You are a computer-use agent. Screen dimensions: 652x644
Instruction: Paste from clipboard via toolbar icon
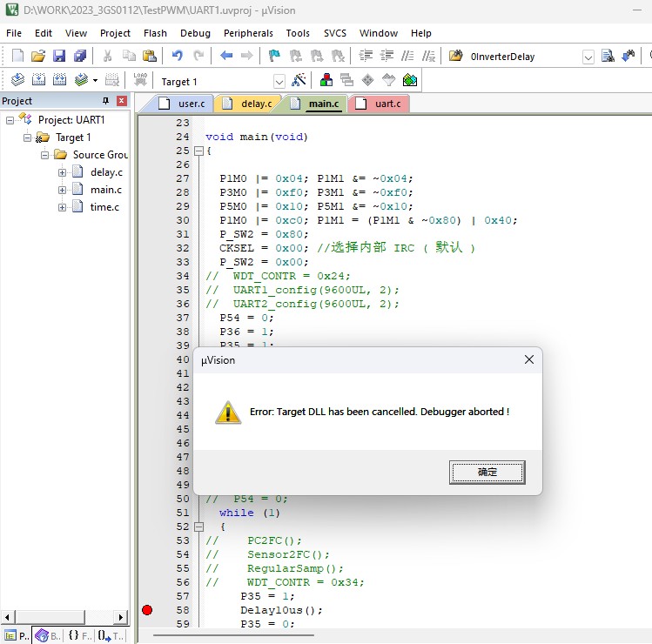[149, 56]
